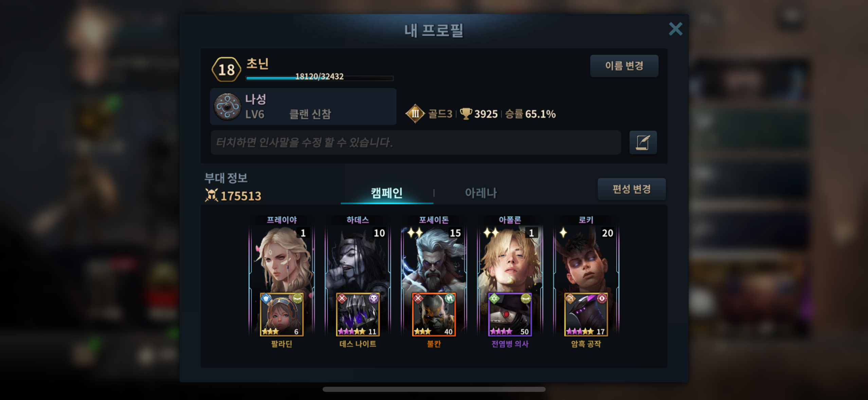Click the level 18 hexagon badge
Image resolution: width=868 pixels, height=400 pixels.
(226, 70)
